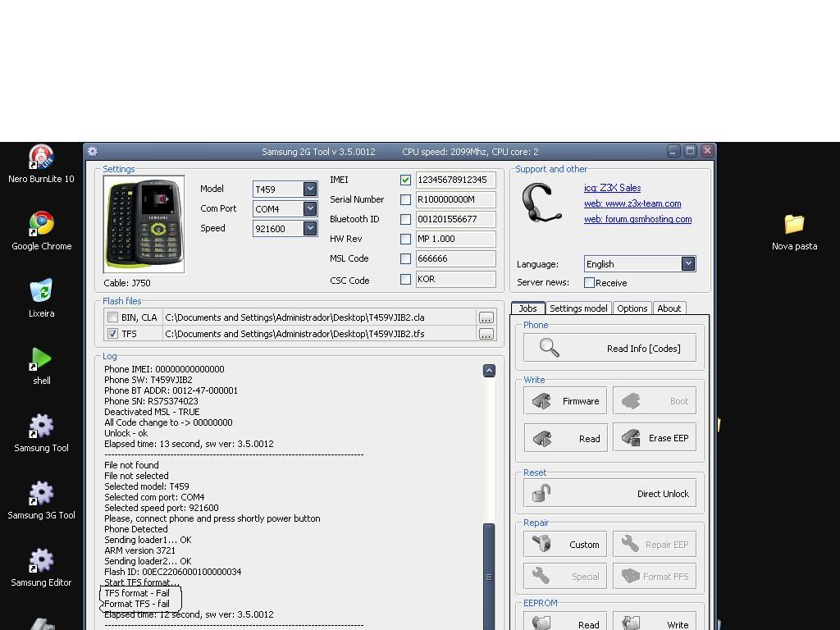Click the Repair EEP button
Screen dimensions: 840x630
click(x=655, y=545)
